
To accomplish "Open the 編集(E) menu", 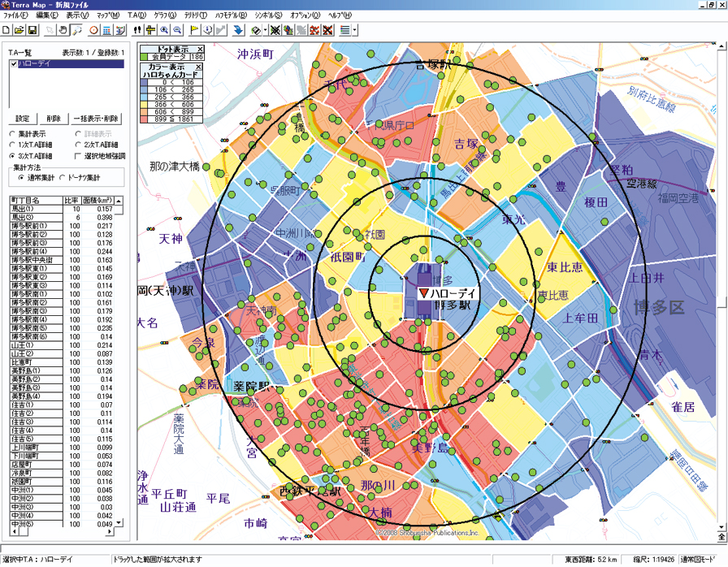I will click(x=47, y=15).
